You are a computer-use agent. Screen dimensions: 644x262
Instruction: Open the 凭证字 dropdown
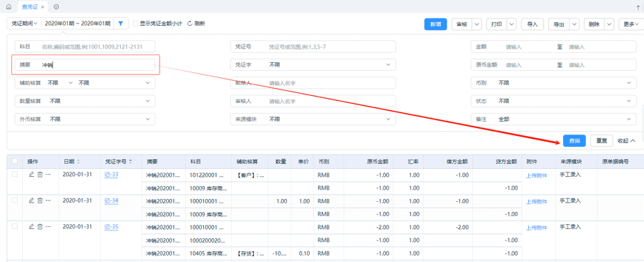pos(313,65)
